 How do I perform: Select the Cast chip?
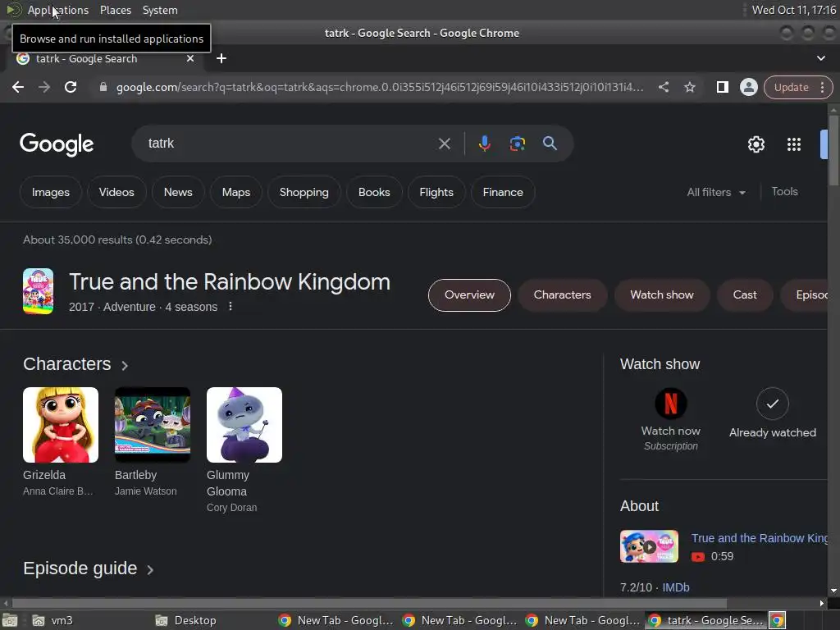pos(745,295)
